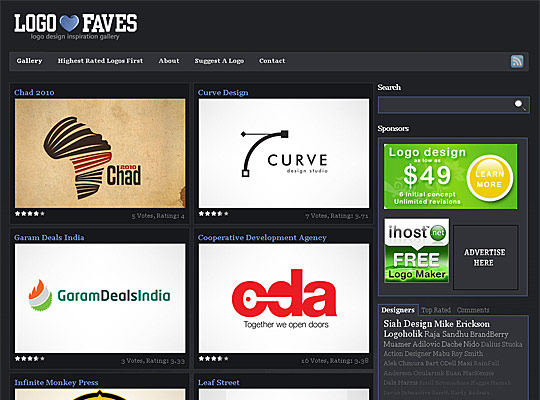Rate Curve Design using its stars

[x=214, y=214]
